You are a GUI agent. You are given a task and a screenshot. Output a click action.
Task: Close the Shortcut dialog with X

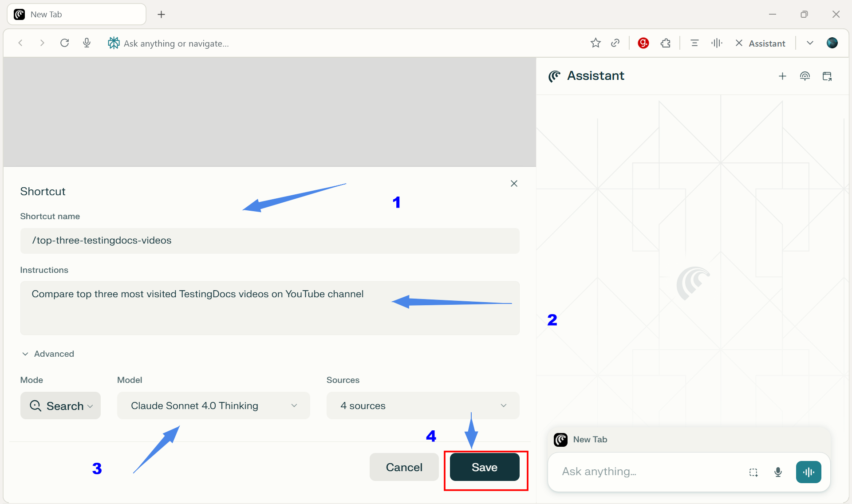514,184
